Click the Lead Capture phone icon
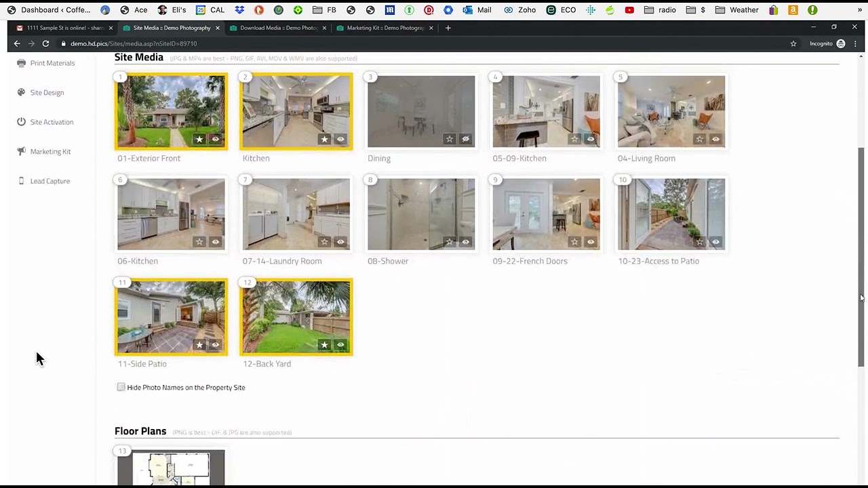The image size is (868, 488). (x=21, y=181)
